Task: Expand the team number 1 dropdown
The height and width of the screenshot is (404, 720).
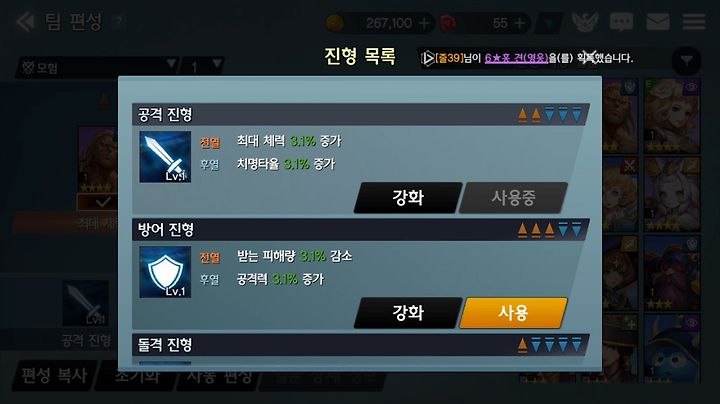Action: 202,67
